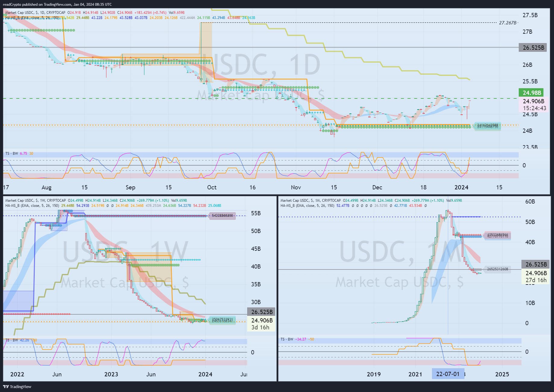Select the 24.906B price with 3d 16h countdown
The width and height of the screenshot is (554, 392).
261,324
